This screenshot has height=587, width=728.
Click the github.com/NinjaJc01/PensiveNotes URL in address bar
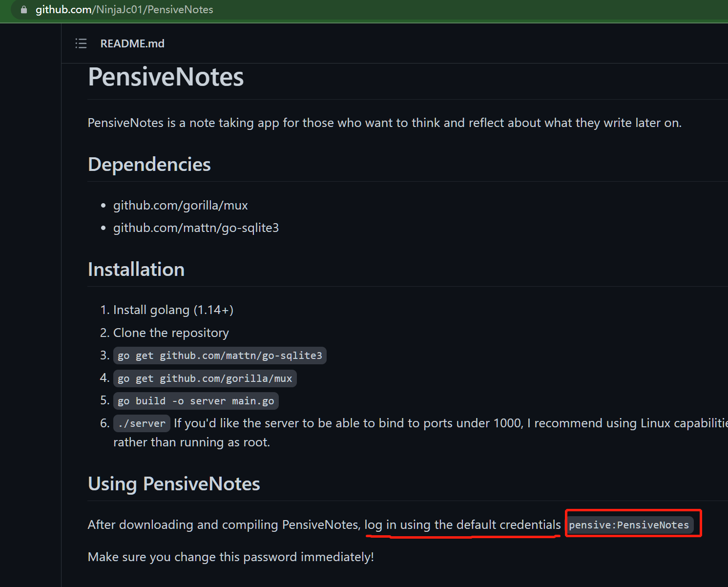124,10
